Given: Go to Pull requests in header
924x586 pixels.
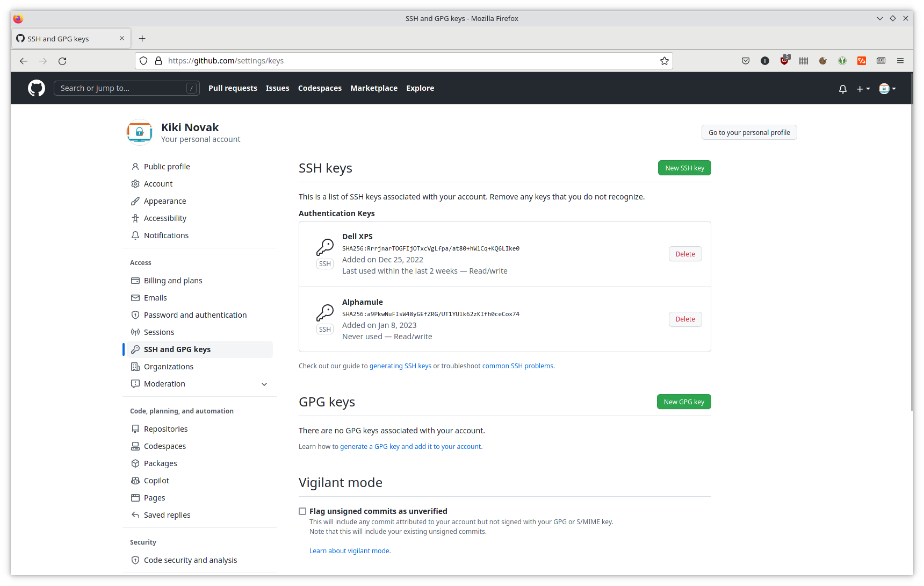Looking at the screenshot, I should pyautogui.click(x=233, y=88).
